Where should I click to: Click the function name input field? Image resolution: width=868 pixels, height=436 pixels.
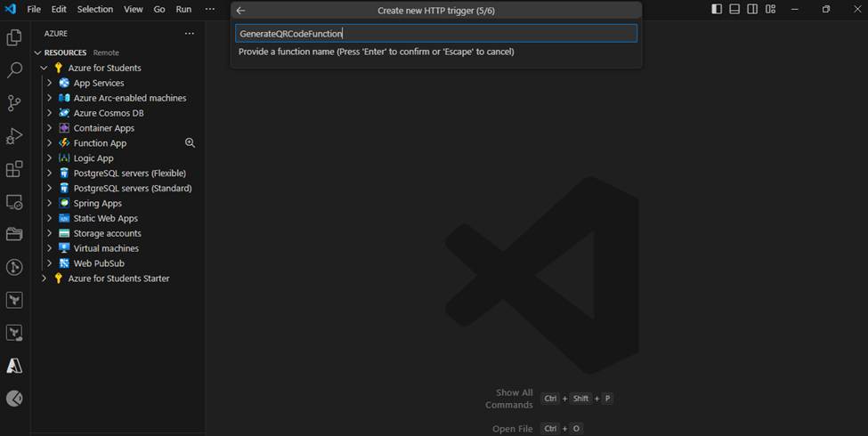tap(436, 33)
